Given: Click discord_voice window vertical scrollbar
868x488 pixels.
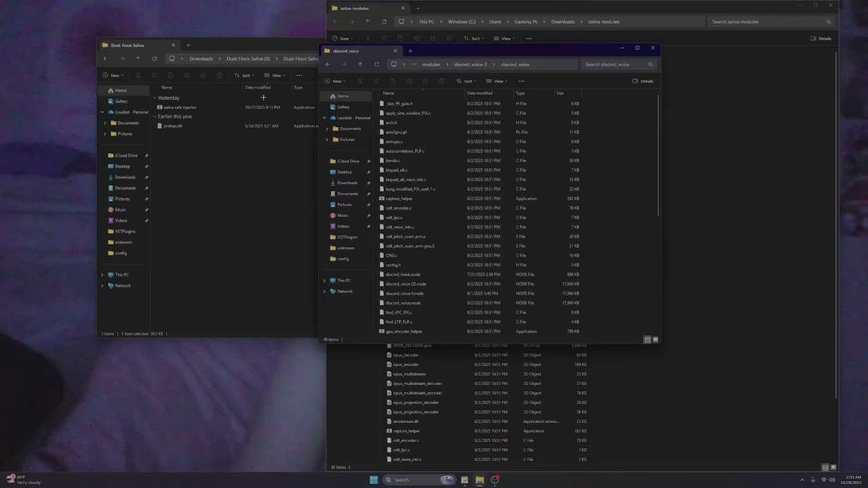Looking at the screenshot, I should pyautogui.click(x=658, y=156).
